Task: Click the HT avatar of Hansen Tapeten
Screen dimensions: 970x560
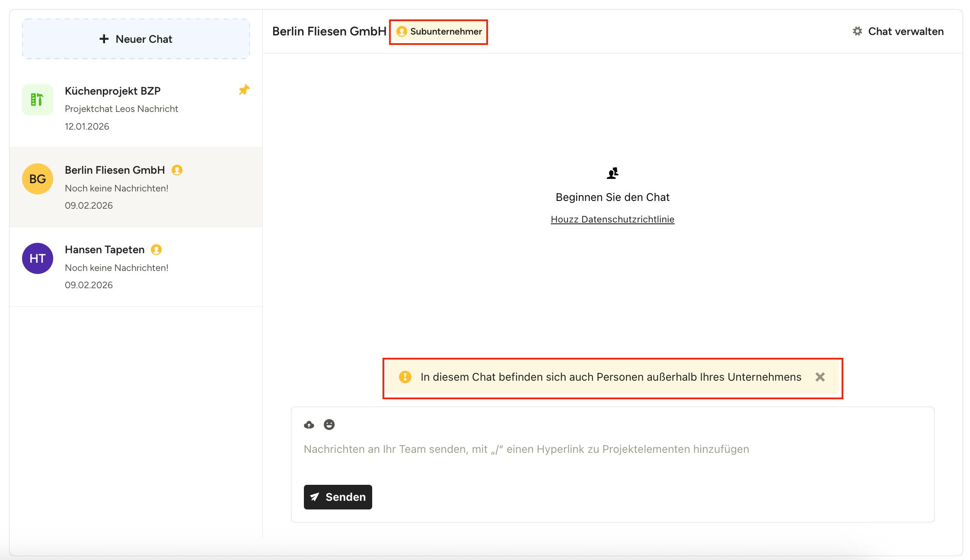Action: (38, 258)
